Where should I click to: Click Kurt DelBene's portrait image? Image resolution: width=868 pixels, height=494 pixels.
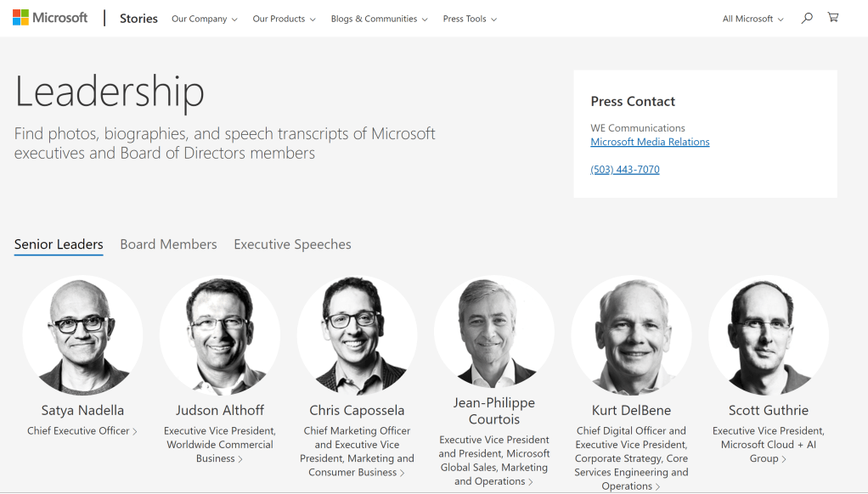tap(631, 335)
